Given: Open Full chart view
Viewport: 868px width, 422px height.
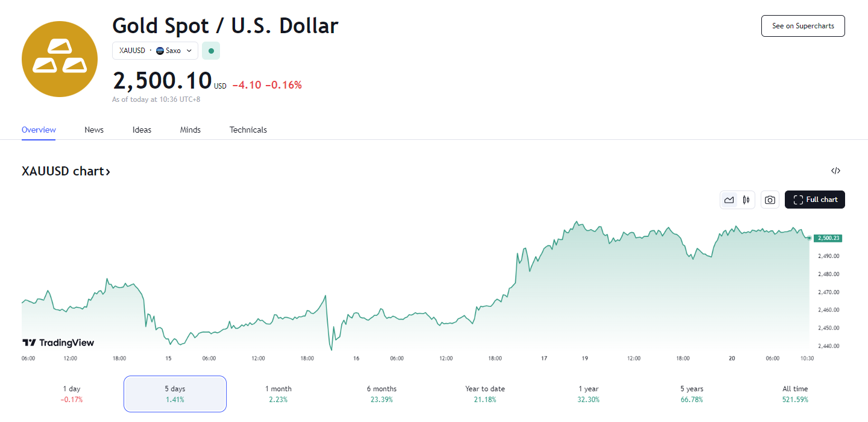Looking at the screenshot, I should click(x=814, y=200).
